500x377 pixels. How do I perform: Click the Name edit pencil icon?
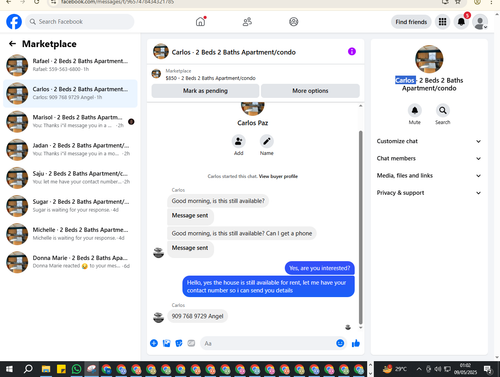(267, 141)
